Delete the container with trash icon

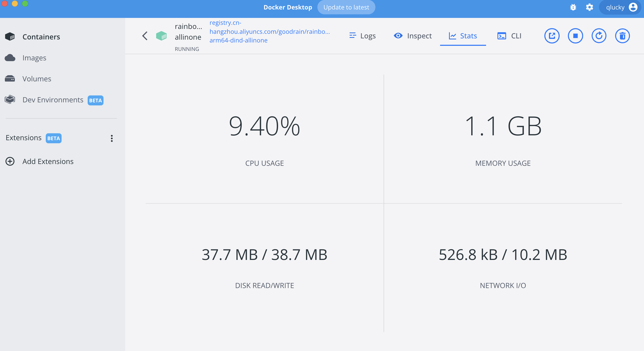pos(623,36)
